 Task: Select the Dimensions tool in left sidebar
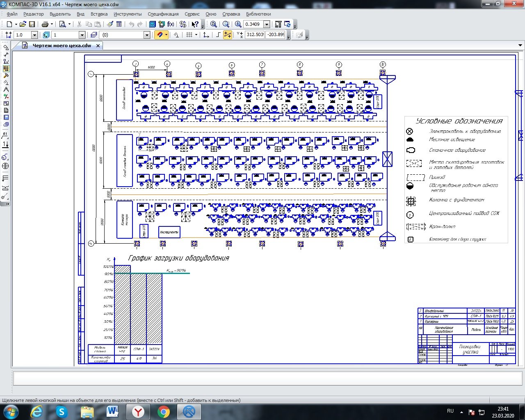[x=6, y=55]
